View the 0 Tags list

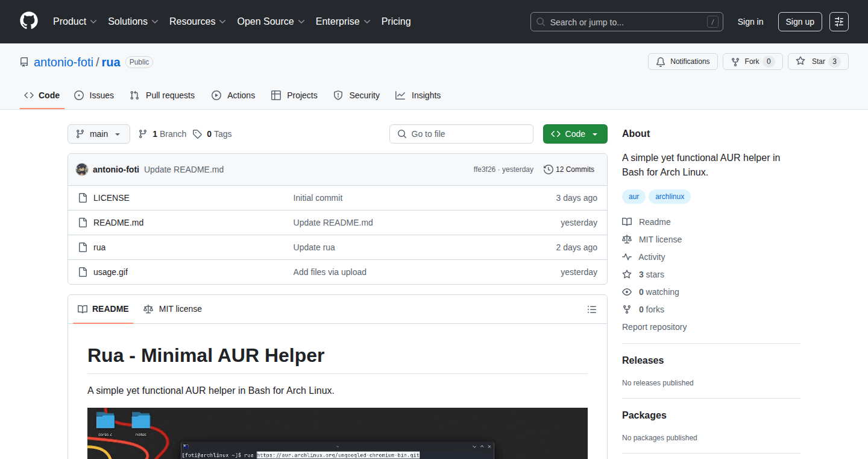coord(212,134)
